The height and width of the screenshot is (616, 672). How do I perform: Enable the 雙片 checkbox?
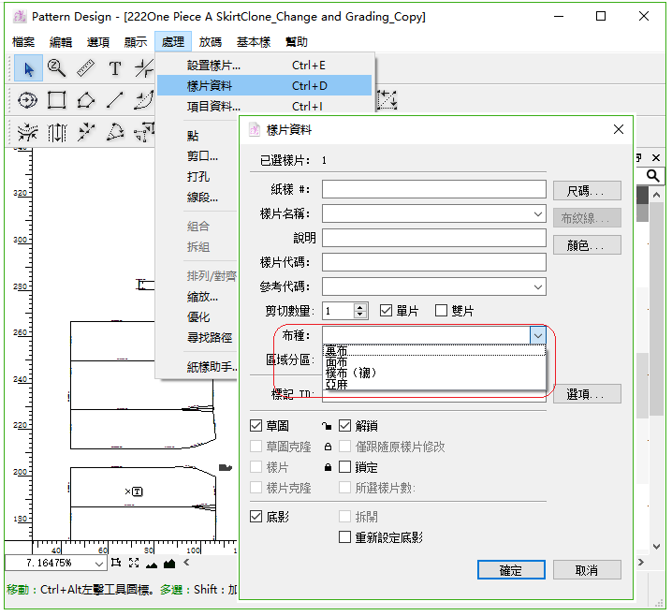[x=442, y=311]
